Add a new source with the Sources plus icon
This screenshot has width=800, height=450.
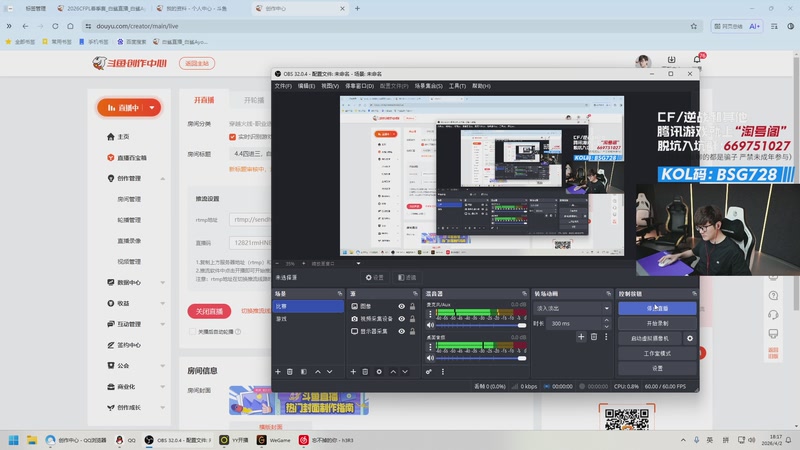(x=353, y=372)
